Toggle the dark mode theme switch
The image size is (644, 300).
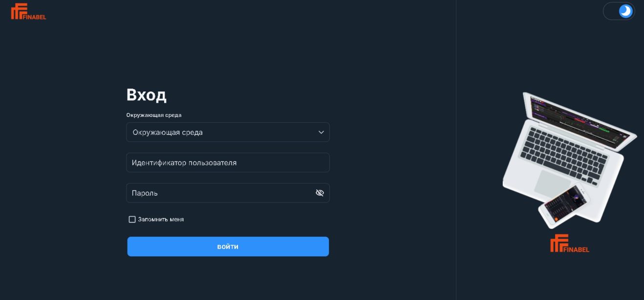pyautogui.click(x=619, y=11)
